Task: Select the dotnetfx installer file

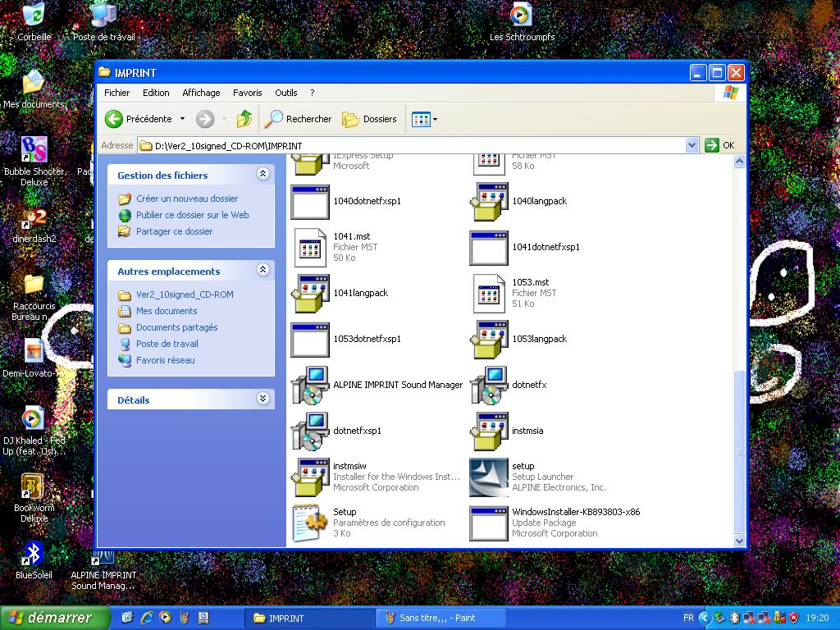Action: (x=489, y=385)
